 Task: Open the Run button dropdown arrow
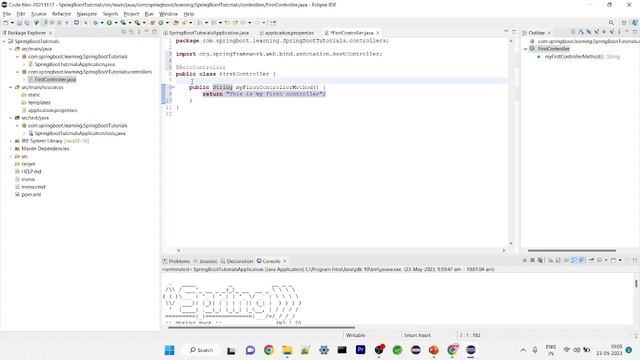tap(116, 23)
